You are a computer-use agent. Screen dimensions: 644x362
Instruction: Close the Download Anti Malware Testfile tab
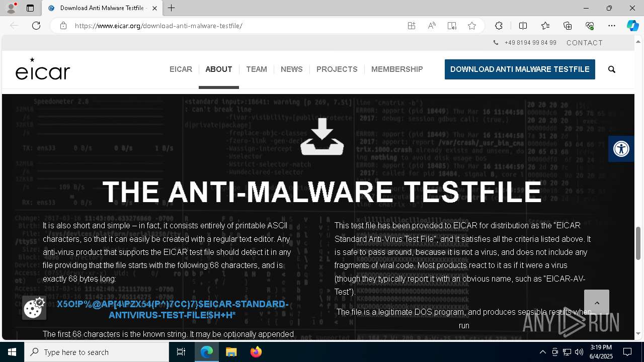(x=154, y=8)
